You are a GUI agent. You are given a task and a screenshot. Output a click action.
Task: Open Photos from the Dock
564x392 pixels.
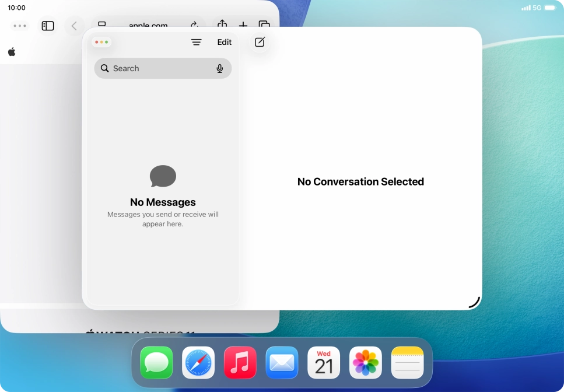point(365,362)
